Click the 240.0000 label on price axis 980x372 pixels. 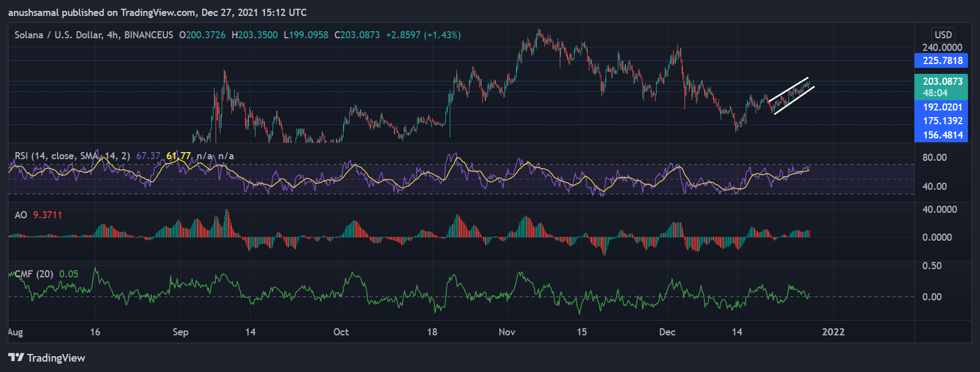click(x=941, y=48)
